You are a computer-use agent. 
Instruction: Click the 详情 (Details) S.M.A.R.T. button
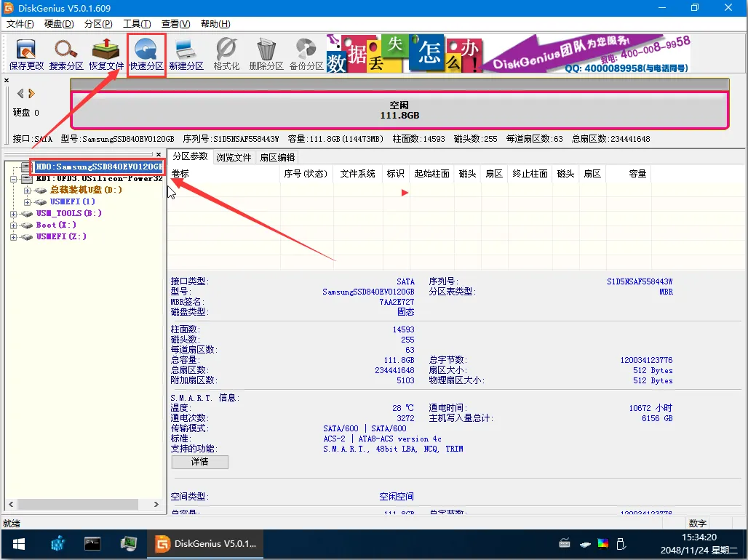click(x=199, y=462)
